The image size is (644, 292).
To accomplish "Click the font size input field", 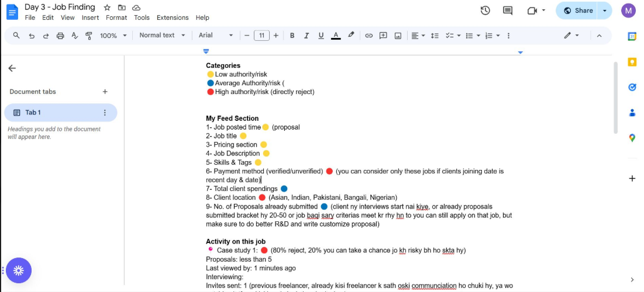I will click(261, 36).
